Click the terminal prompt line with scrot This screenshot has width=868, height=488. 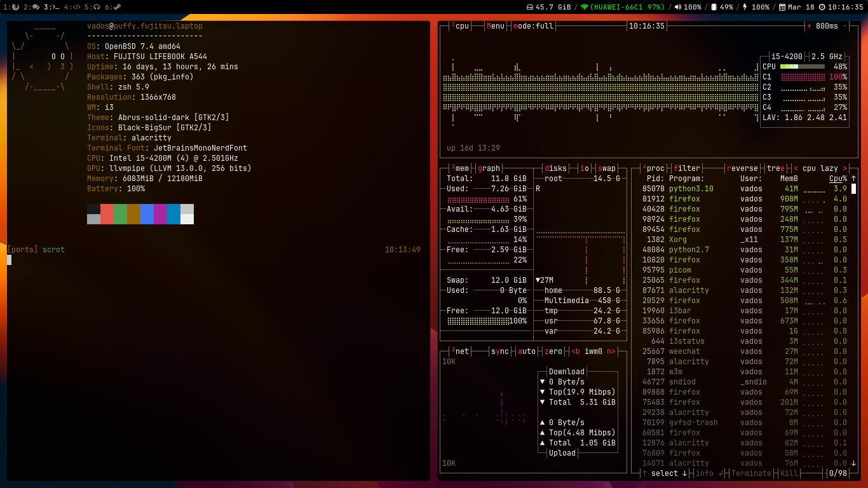click(x=214, y=250)
